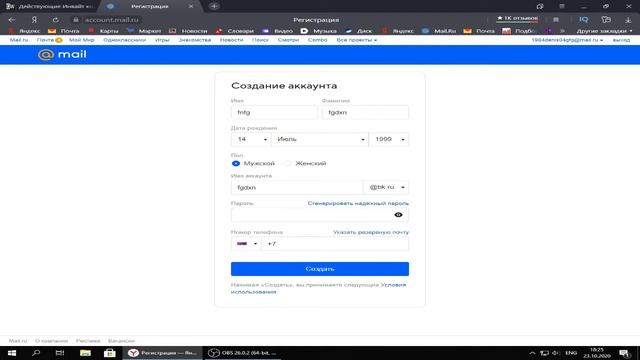640x360 pixels.
Task: Open File Explorer from the taskbar
Action: coord(85,353)
